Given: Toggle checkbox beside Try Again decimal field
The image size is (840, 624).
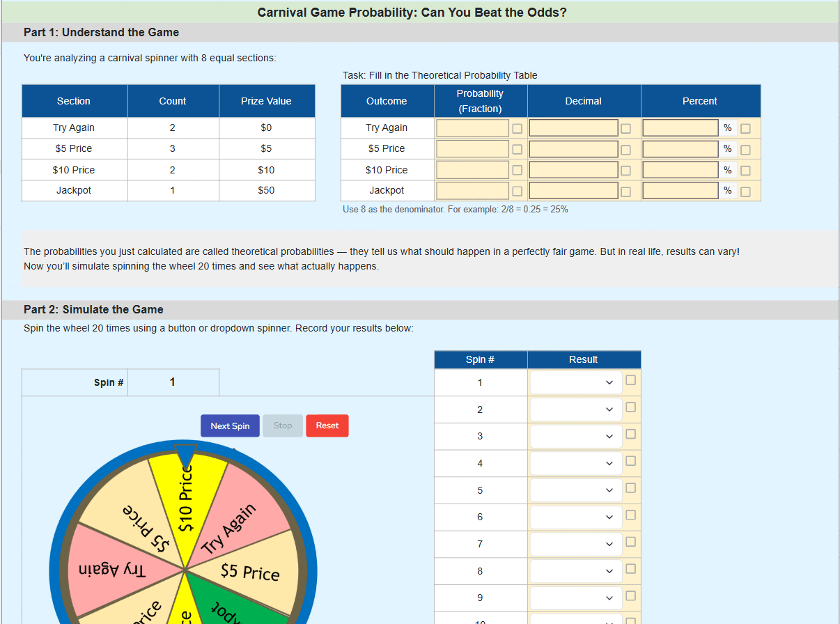Looking at the screenshot, I should point(625,129).
